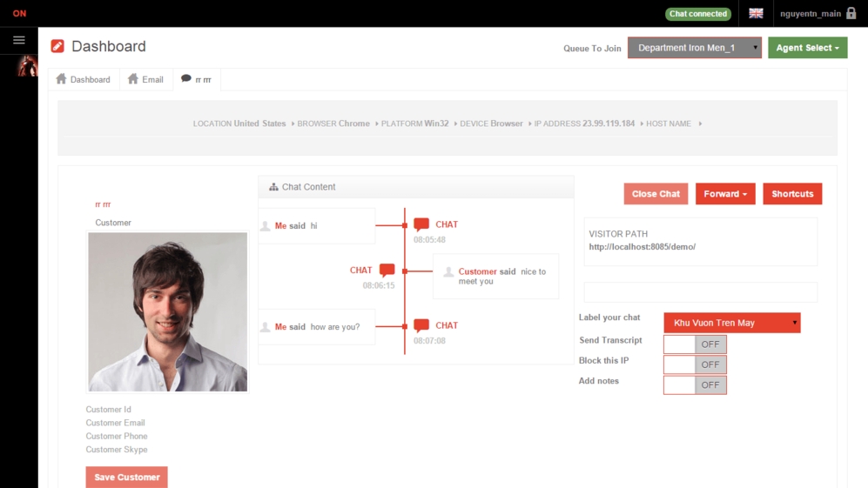Switch to the Dashboard tab

84,79
